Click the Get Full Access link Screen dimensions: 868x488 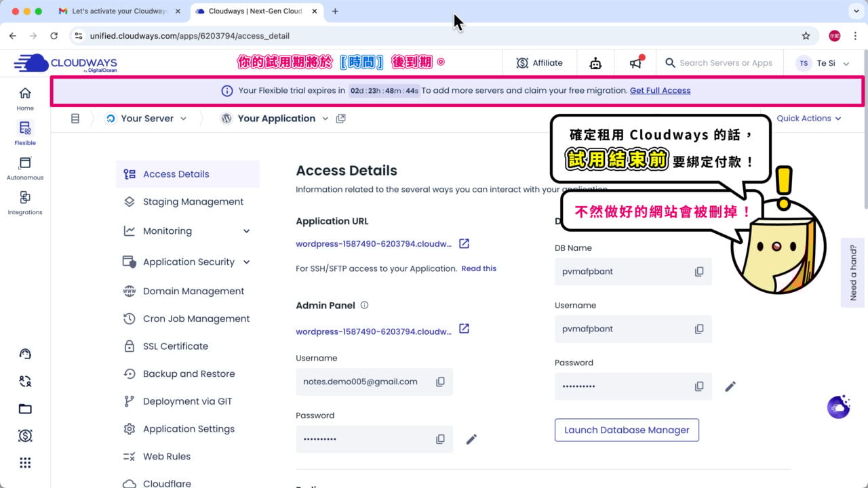[660, 90]
